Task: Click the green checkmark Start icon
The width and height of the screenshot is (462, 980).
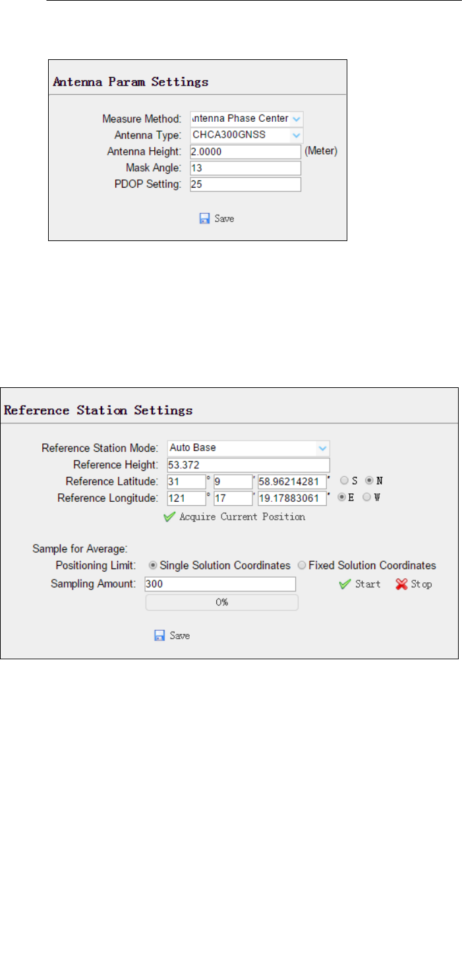Action: pyautogui.click(x=344, y=584)
